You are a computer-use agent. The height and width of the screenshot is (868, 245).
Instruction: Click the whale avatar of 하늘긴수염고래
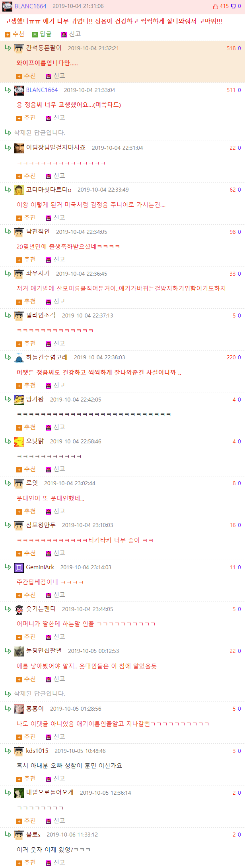(x=19, y=357)
